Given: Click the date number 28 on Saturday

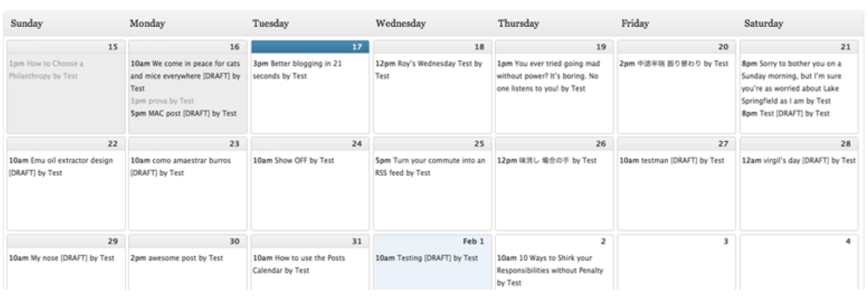Looking at the screenshot, I should click(847, 143).
